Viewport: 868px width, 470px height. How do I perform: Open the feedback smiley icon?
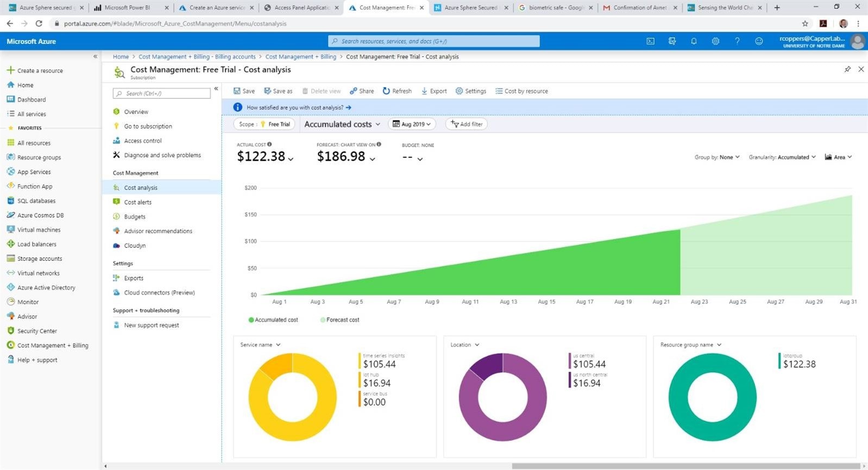(759, 41)
